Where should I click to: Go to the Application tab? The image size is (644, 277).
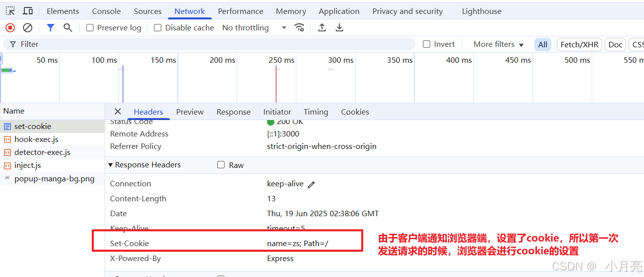(339, 11)
